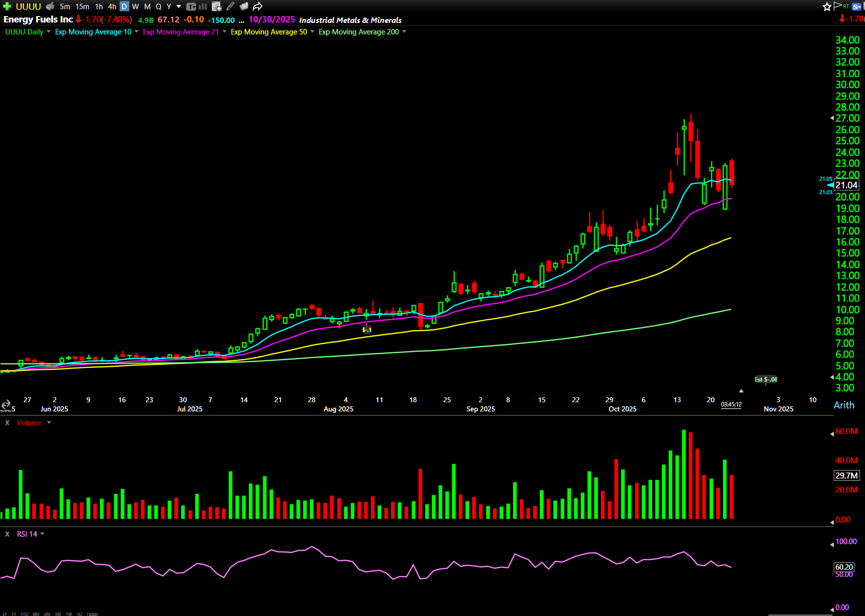Select the 15m timeframe

(82, 6)
